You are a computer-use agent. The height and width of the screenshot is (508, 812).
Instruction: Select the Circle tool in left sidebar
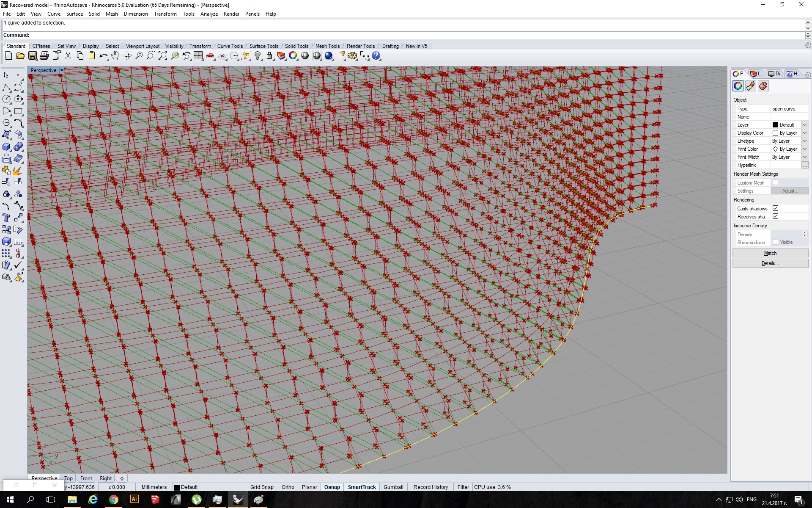tap(6, 99)
